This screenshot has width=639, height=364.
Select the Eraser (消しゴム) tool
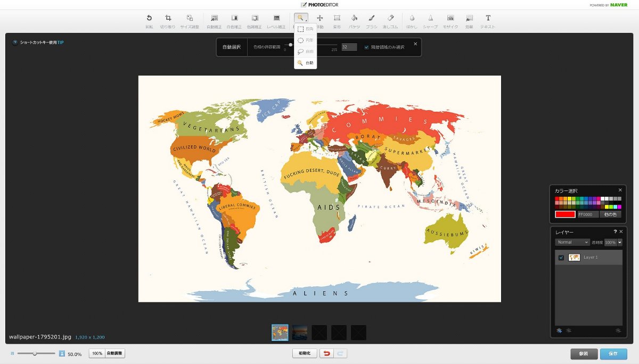390,21
